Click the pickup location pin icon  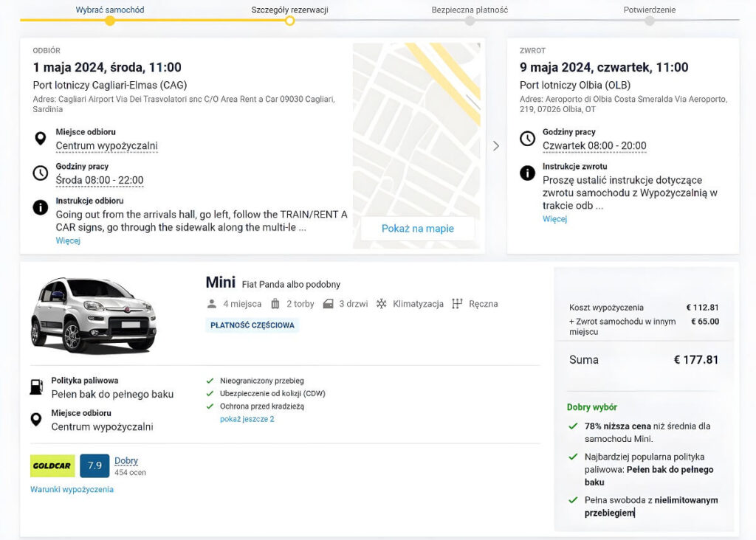[x=40, y=139]
